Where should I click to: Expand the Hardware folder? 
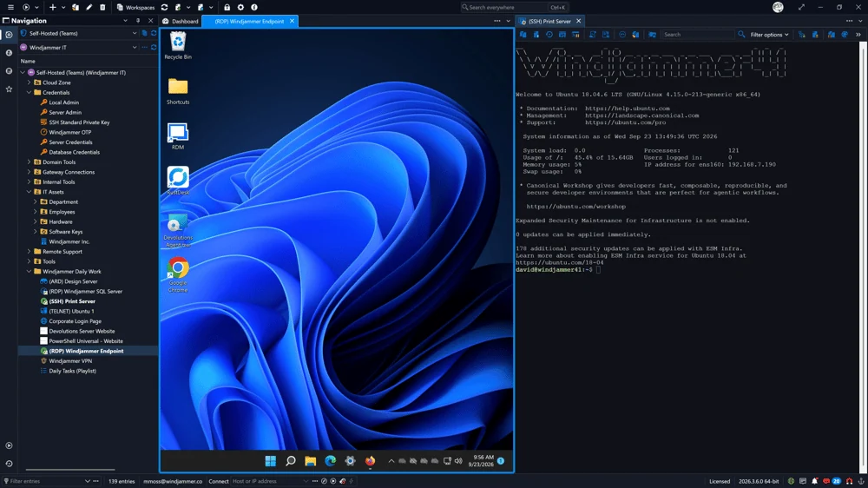click(x=36, y=221)
